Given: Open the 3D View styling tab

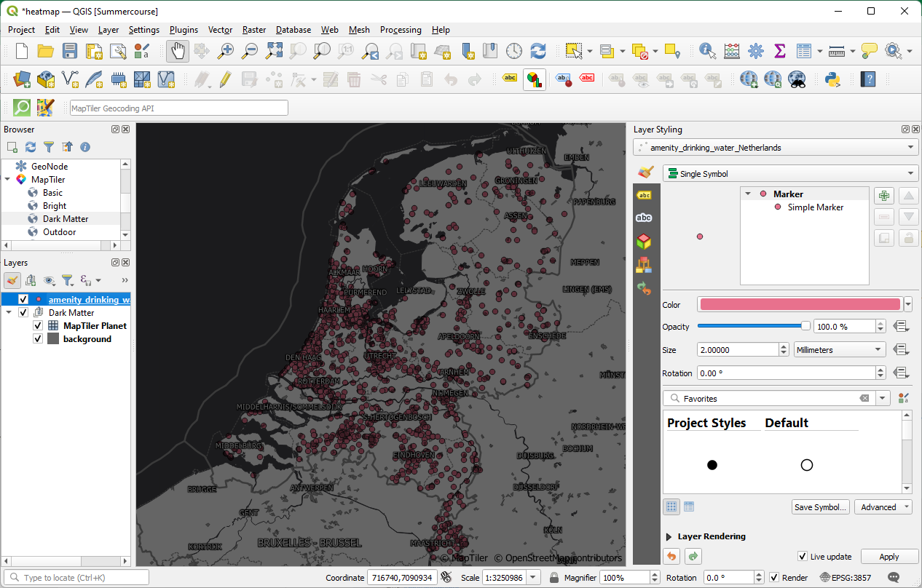Looking at the screenshot, I should [644, 240].
